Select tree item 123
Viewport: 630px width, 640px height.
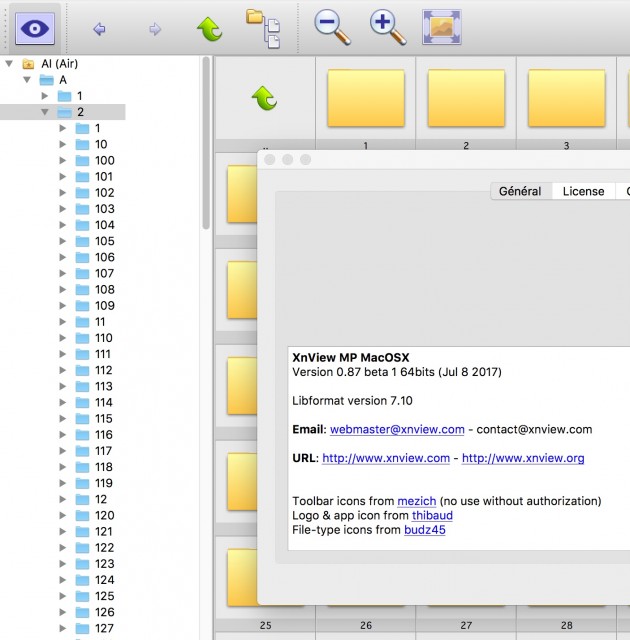point(104,564)
